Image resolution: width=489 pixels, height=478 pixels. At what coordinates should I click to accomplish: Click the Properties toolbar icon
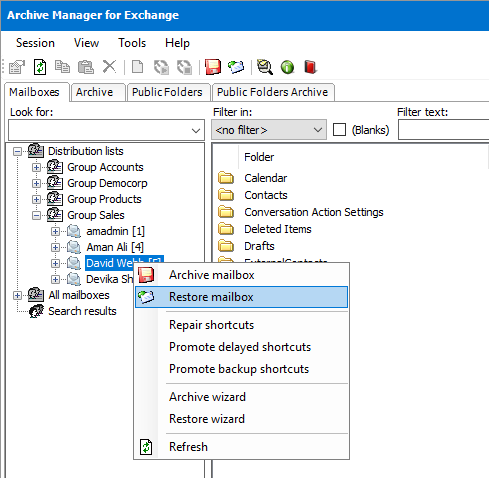coord(17,67)
